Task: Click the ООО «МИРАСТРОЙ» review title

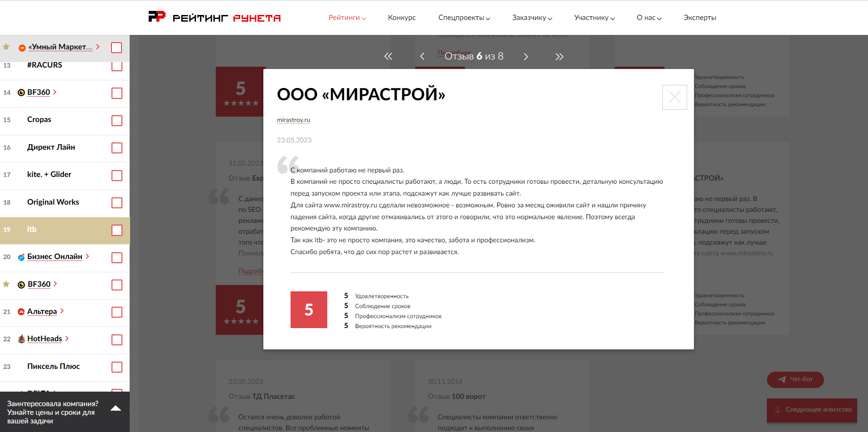Action: pyautogui.click(x=361, y=94)
